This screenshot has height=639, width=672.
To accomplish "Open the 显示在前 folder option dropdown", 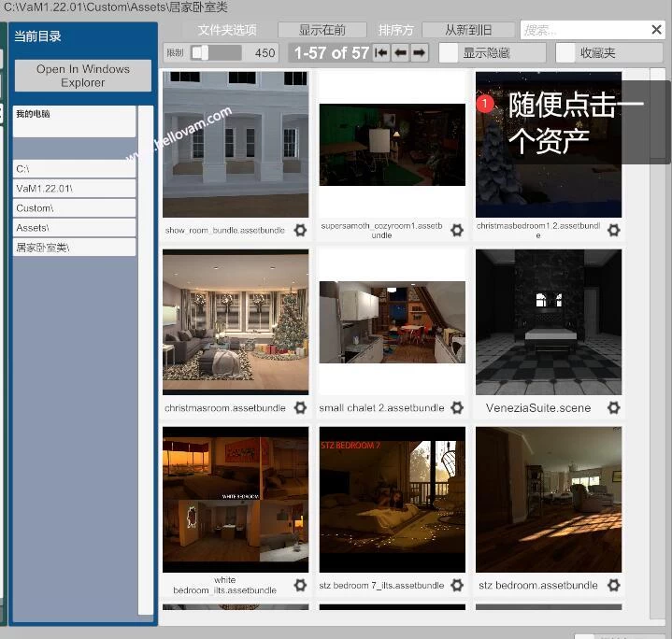I will click(x=322, y=30).
